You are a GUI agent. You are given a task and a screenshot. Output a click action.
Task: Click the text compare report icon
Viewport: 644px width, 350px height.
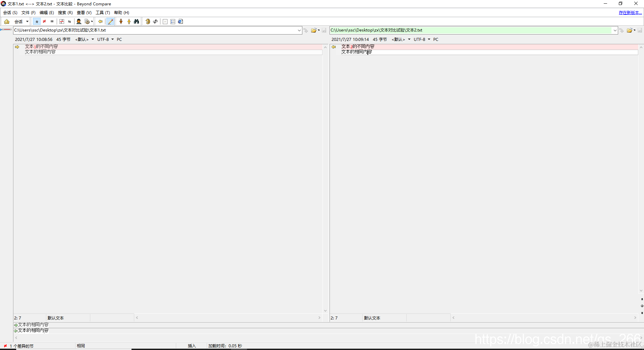click(181, 21)
